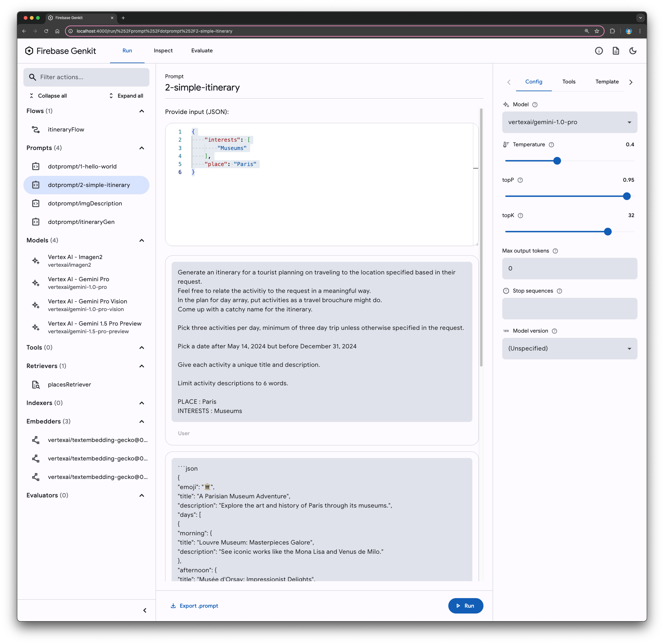Image resolution: width=664 pixels, height=644 pixels.
Task: Switch to the Template tab
Action: [x=607, y=82]
